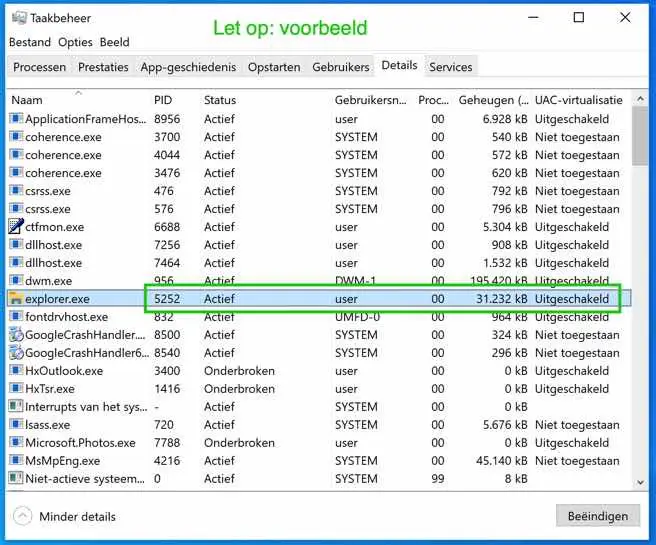656x545 pixels.
Task: Click the Interrupts van het systeem icon
Action: click(16, 406)
